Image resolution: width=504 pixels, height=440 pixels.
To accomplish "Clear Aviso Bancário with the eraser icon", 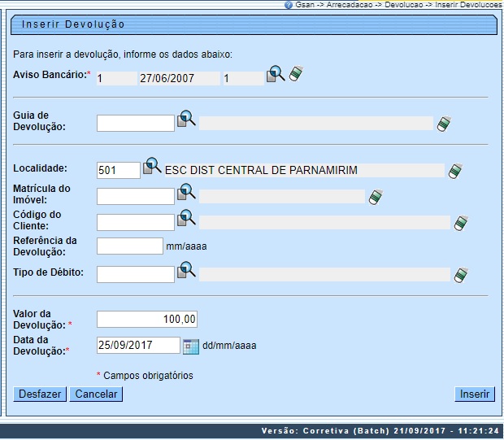I will pyautogui.click(x=296, y=73).
